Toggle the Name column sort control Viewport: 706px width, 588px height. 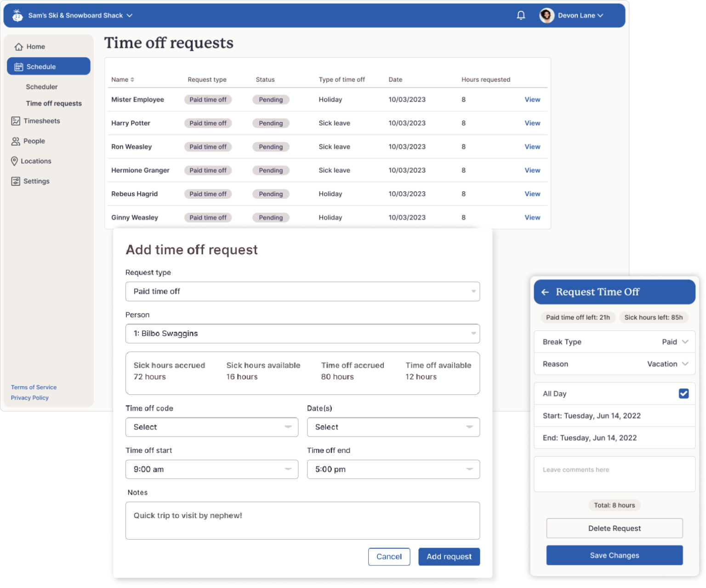coord(132,79)
